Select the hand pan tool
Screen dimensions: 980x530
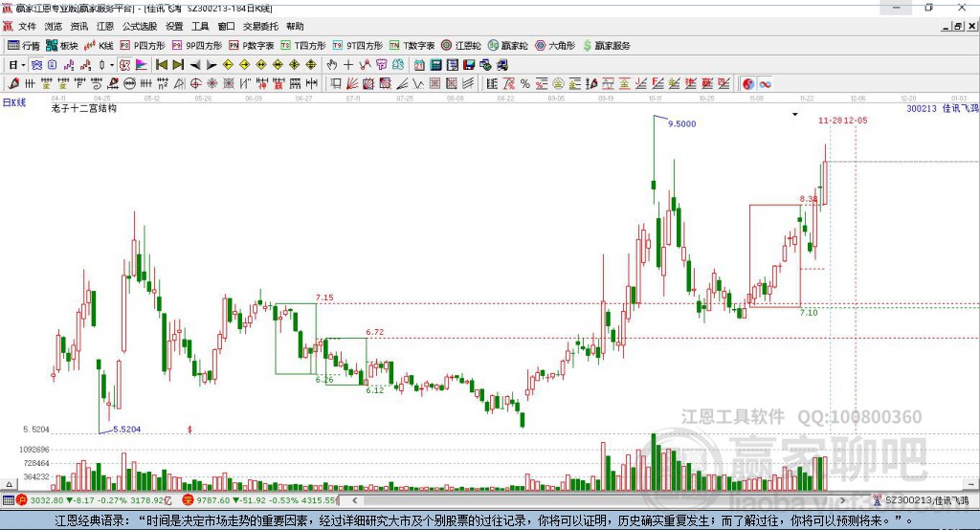click(x=332, y=65)
